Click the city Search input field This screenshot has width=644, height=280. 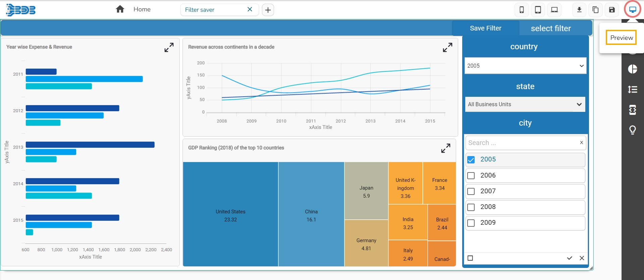522,143
